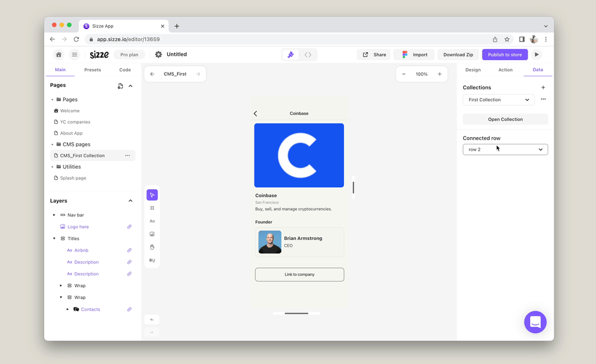Screen dimensions: 596x364
Task: Click Brian Armstrong photo thumbnail
Action: coord(270,242)
